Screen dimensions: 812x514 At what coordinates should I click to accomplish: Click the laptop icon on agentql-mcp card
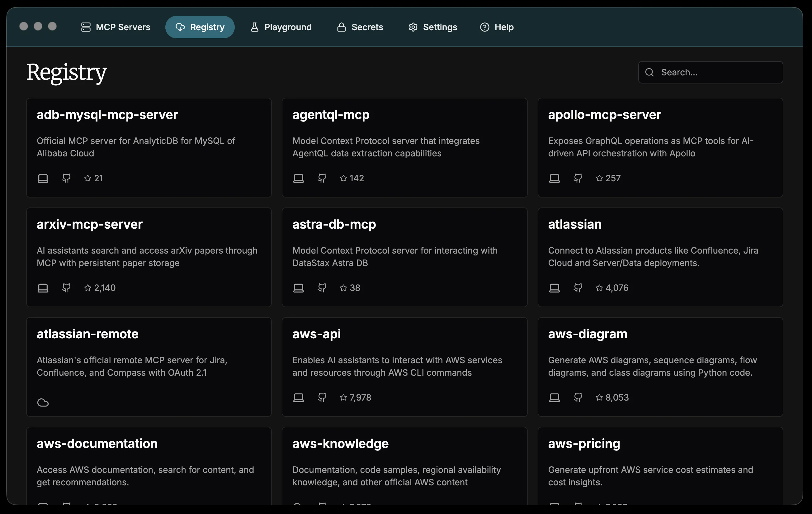coord(299,178)
